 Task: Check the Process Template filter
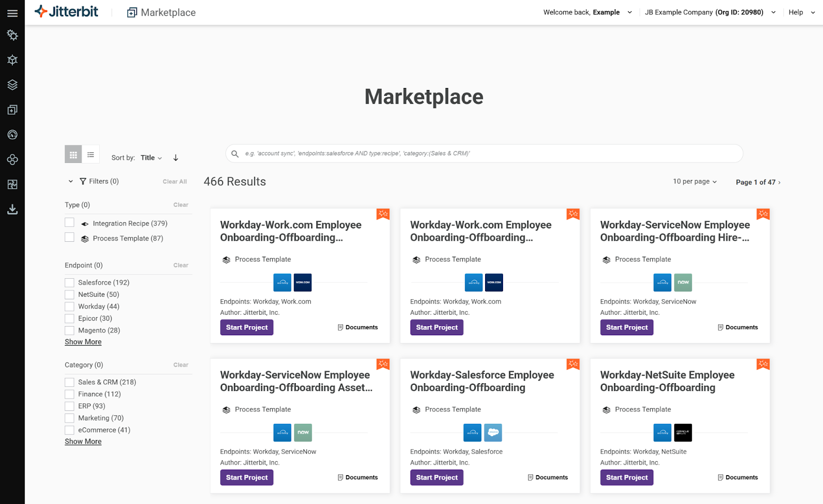pyautogui.click(x=69, y=238)
